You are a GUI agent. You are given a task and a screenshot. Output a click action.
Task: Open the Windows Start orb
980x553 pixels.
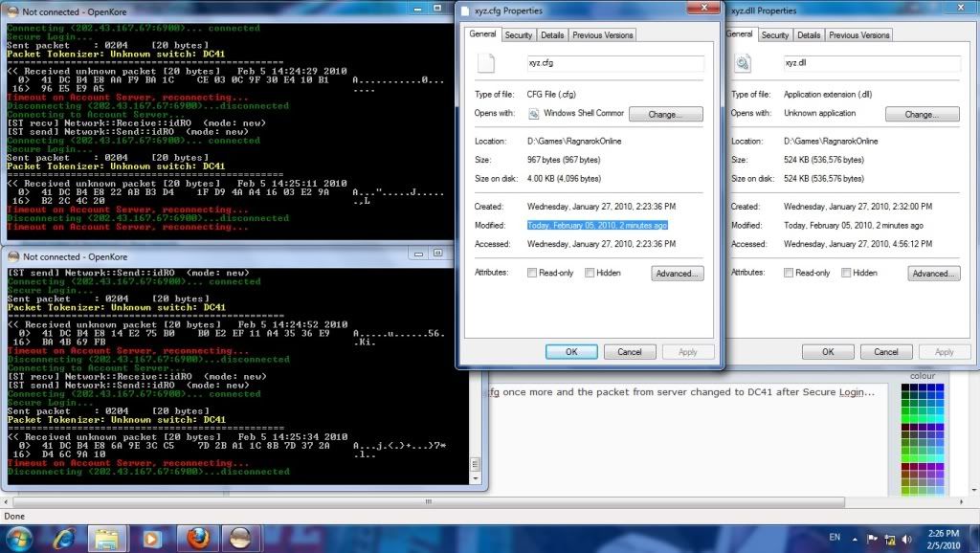coord(18,539)
